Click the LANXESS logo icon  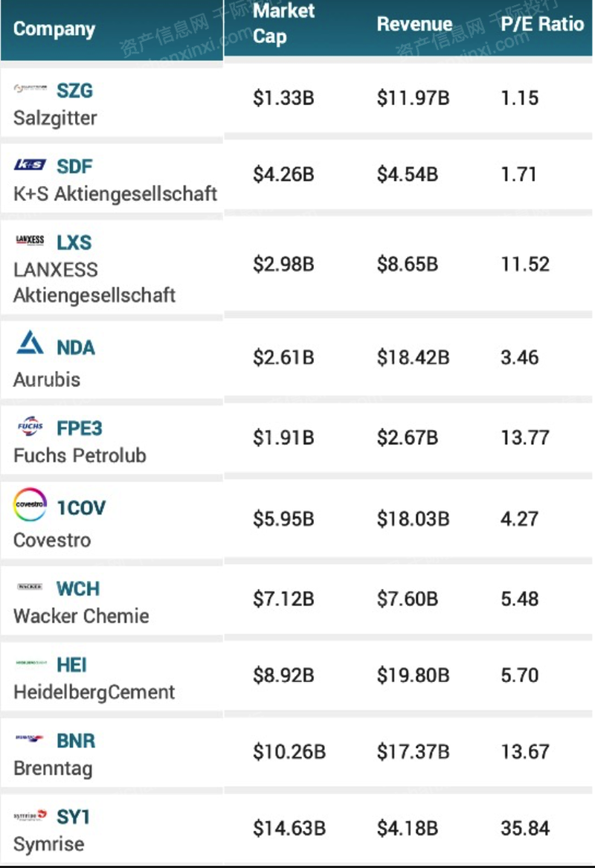point(30,241)
